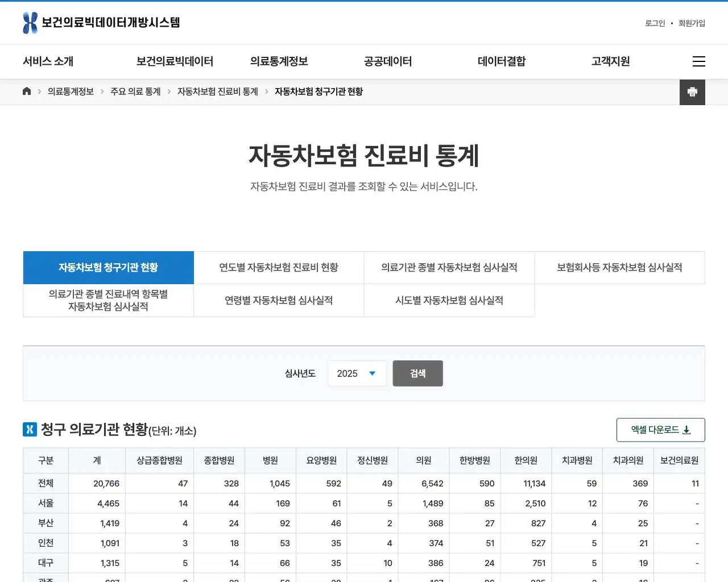This screenshot has height=582, width=728.
Task: Open the 데이터결합 menu
Action: coord(502,61)
